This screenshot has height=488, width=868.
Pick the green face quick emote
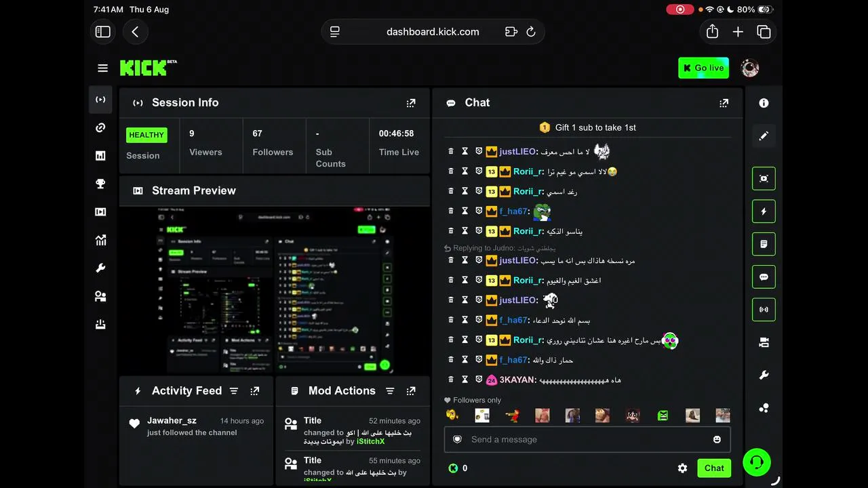pos(663,415)
